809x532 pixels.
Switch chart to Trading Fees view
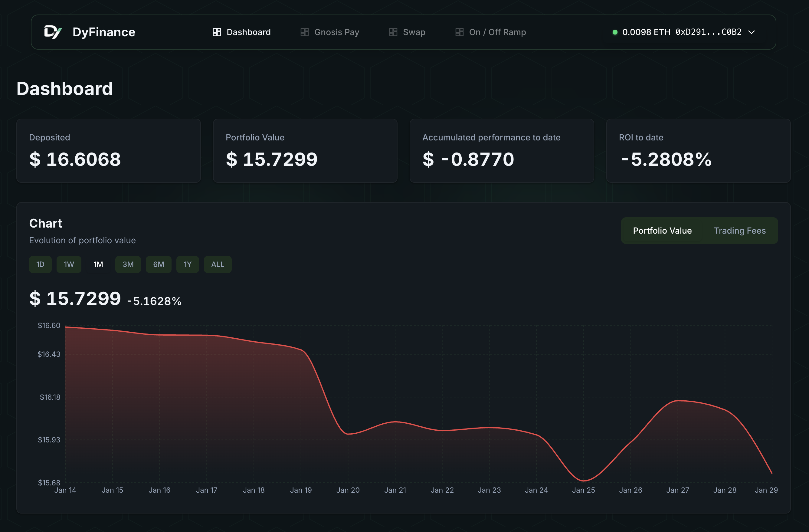click(x=740, y=230)
